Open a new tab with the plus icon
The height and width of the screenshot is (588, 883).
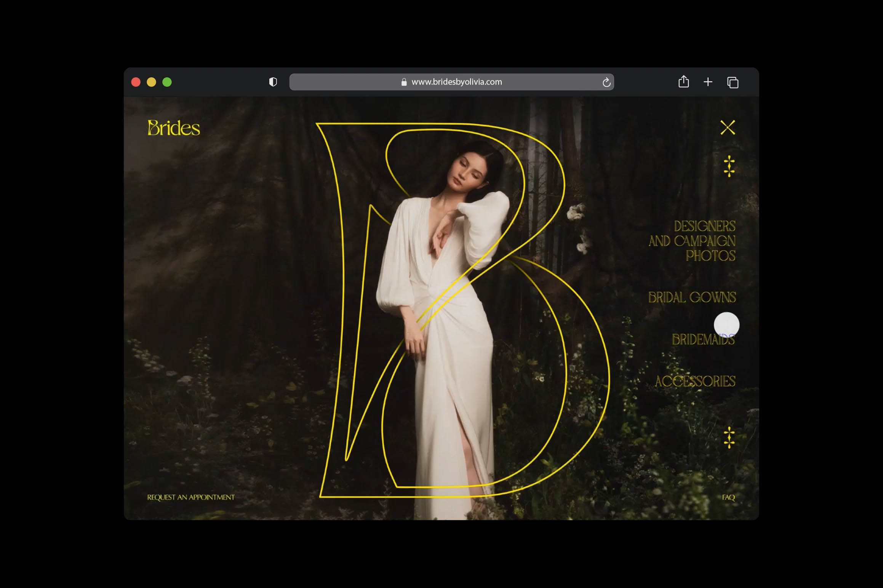click(708, 82)
